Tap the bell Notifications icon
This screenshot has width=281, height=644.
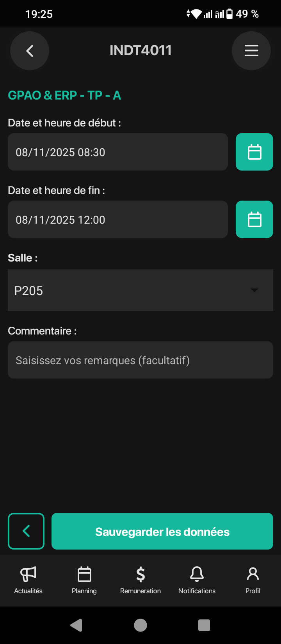(197, 574)
